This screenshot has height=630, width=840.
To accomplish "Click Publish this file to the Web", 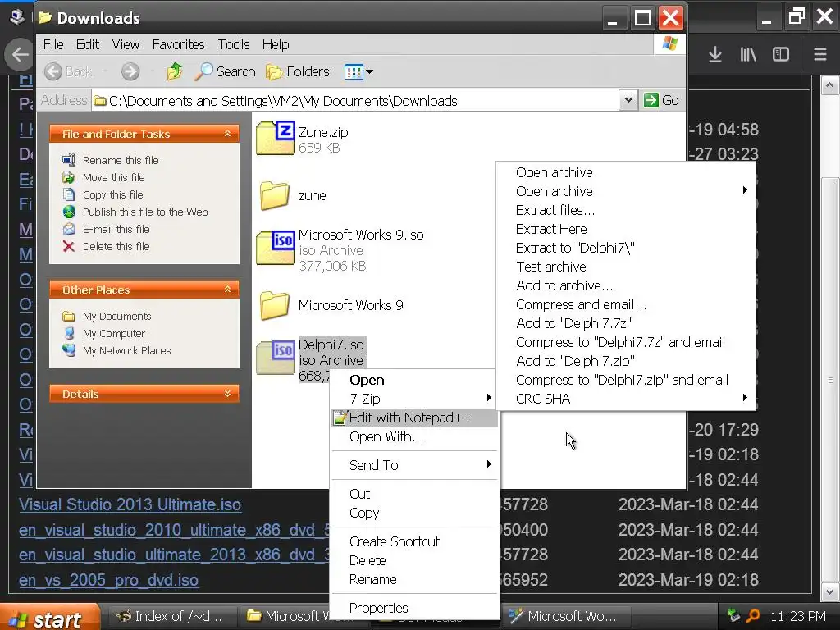I will point(145,212).
